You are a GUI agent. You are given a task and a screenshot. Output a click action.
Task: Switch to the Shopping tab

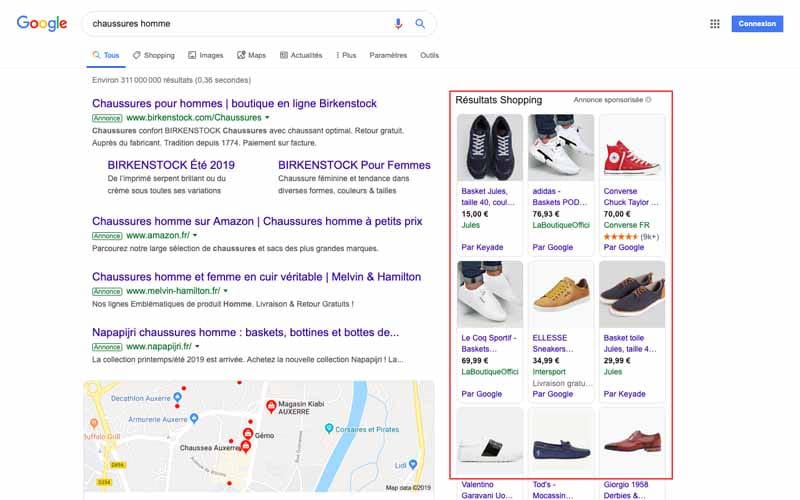(154, 55)
